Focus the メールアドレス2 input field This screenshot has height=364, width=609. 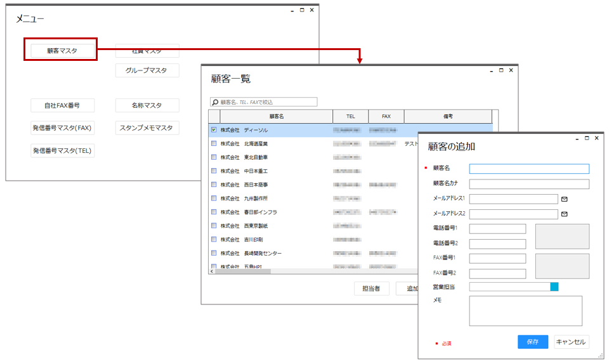pyautogui.click(x=513, y=214)
